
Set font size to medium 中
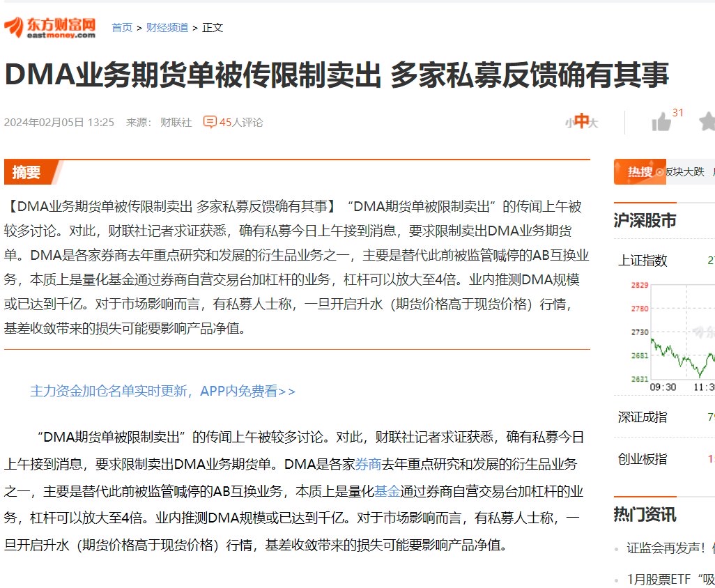pos(581,121)
